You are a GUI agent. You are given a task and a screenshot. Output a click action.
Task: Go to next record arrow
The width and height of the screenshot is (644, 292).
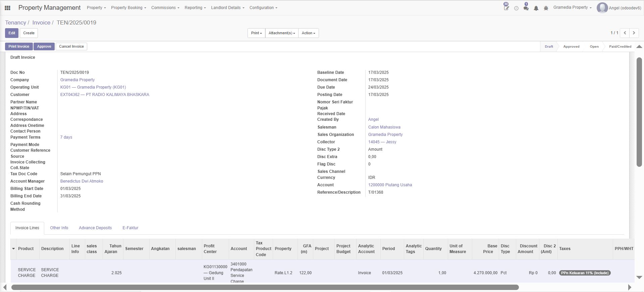634,33
